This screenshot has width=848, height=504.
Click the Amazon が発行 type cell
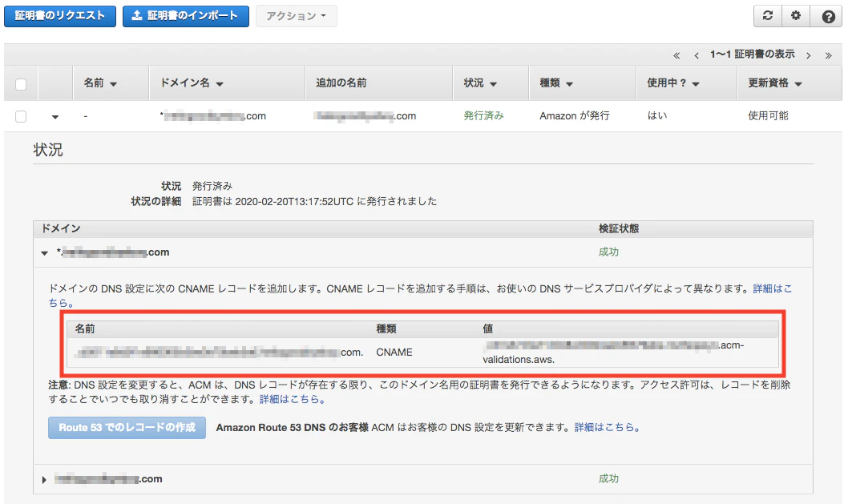tap(575, 115)
